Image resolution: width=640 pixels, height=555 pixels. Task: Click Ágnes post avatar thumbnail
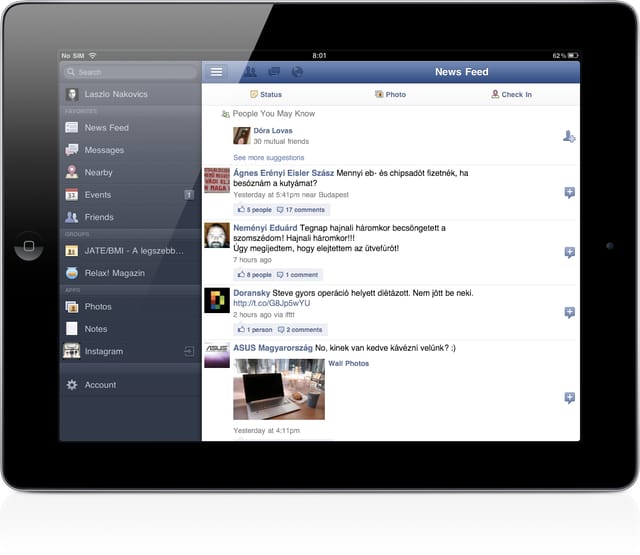[217, 180]
